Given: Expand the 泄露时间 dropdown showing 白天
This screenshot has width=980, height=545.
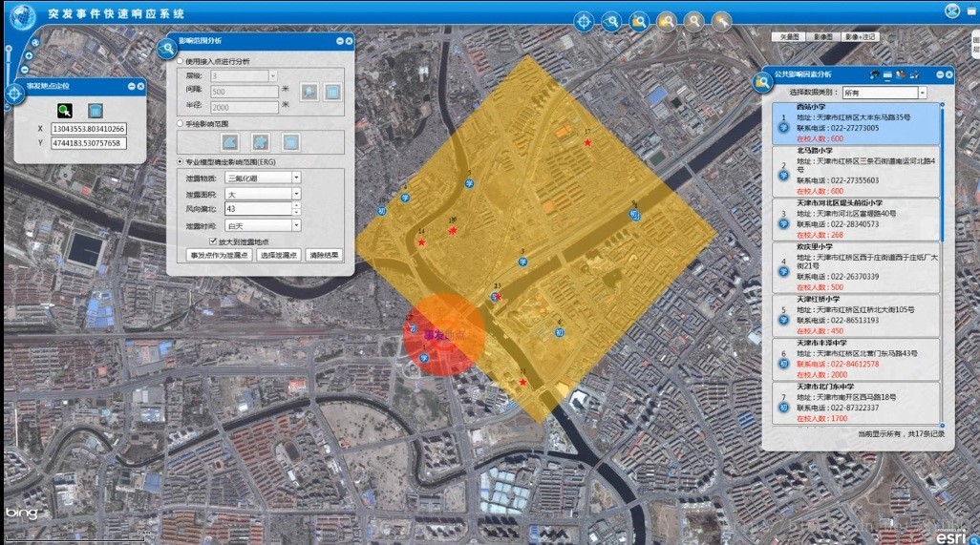Looking at the screenshot, I should click(x=296, y=225).
